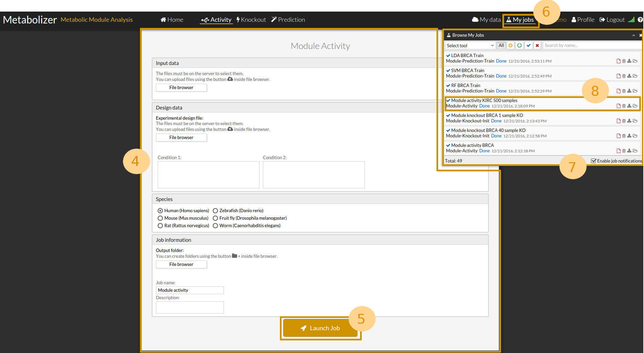The height and width of the screenshot is (353, 644).
Task: Switch to the Prediction tab
Action: (288, 20)
